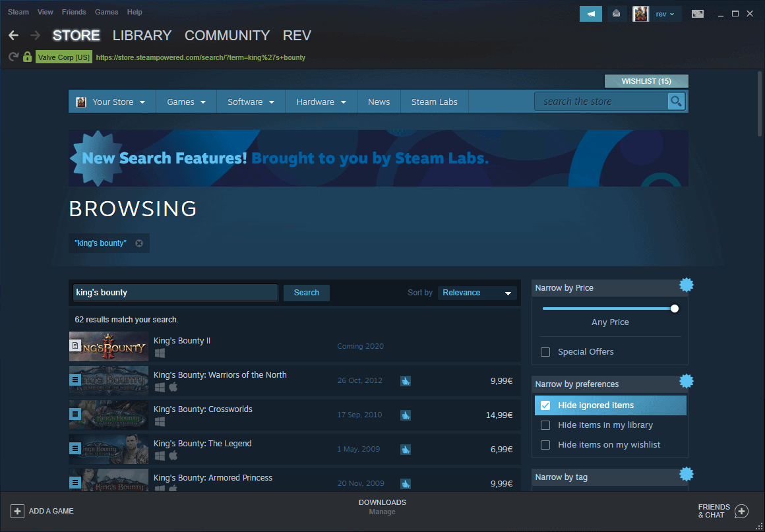Click the Windows platform icon under King's Bounty II
The width and height of the screenshot is (765, 532).
coord(159,353)
